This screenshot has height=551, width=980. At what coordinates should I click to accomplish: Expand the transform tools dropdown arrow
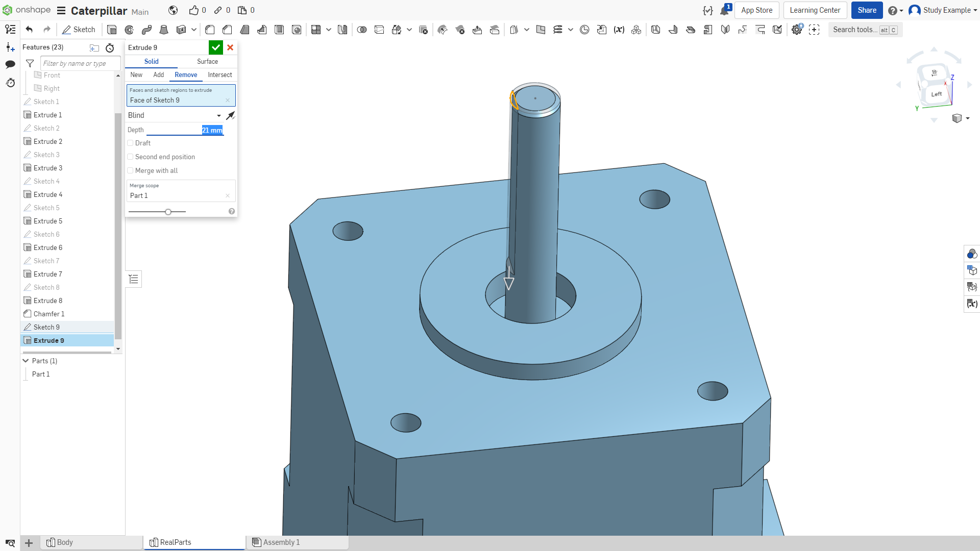tap(409, 30)
